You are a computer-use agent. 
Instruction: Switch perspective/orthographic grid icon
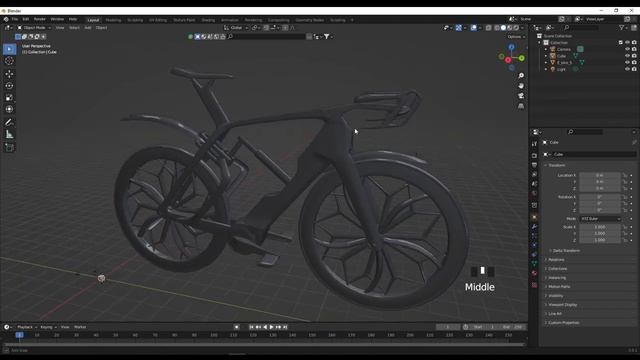point(521,106)
